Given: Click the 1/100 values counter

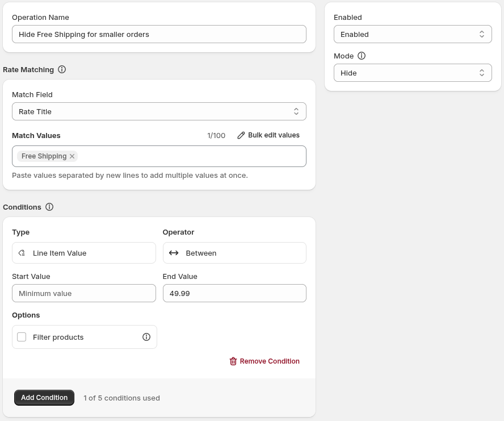Looking at the screenshot, I should click(216, 136).
